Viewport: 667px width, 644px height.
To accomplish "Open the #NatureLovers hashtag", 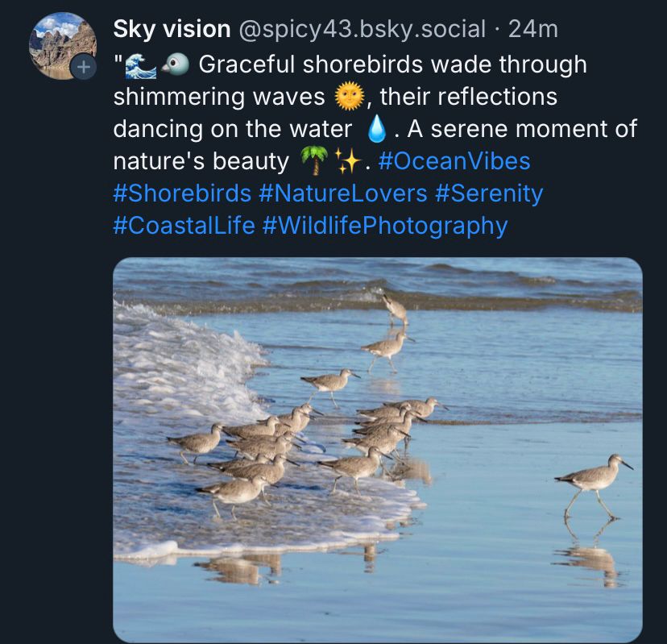I will (x=343, y=193).
